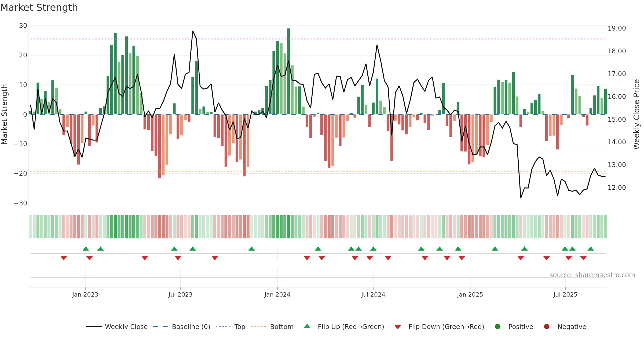The image size is (644, 362).
Task: Toggle the Bottom legend entry
Action: [x=272, y=327]
